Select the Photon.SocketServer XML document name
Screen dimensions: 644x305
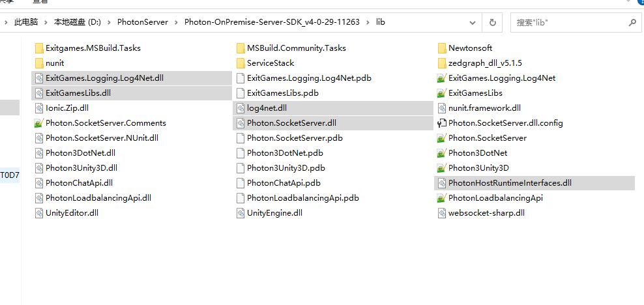[488, 138]
